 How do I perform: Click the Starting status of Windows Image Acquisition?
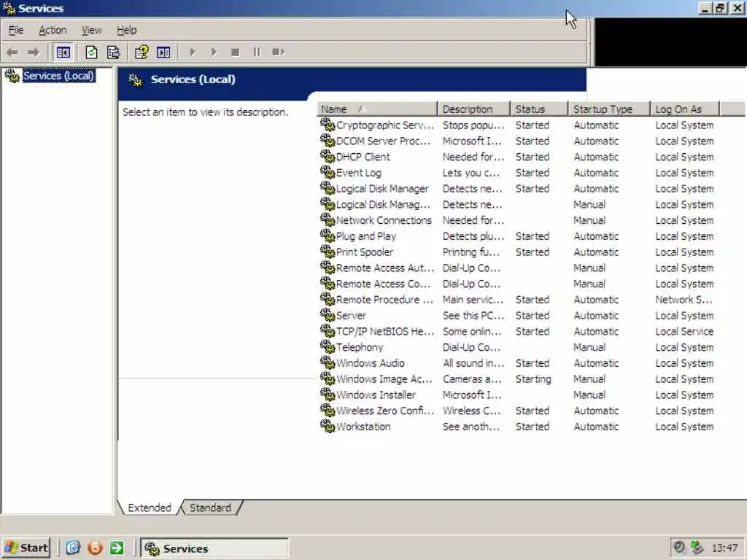(533, 379)
